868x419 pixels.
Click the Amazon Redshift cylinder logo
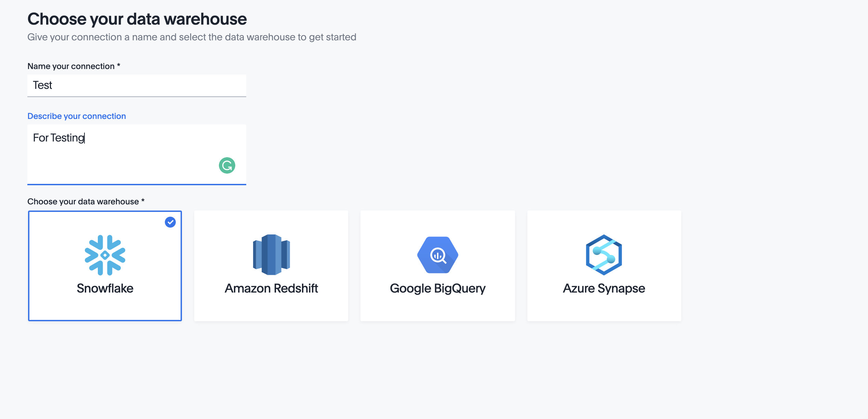[x=271, y=254]
